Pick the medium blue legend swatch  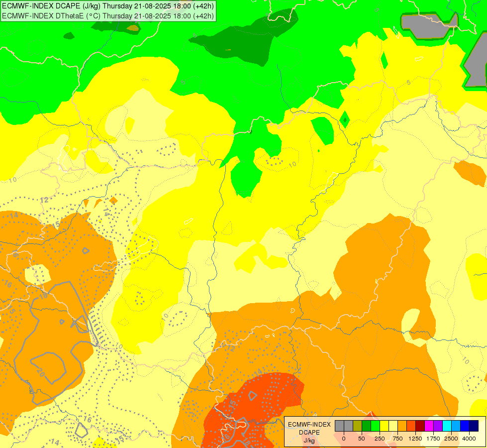pos(465,426)
